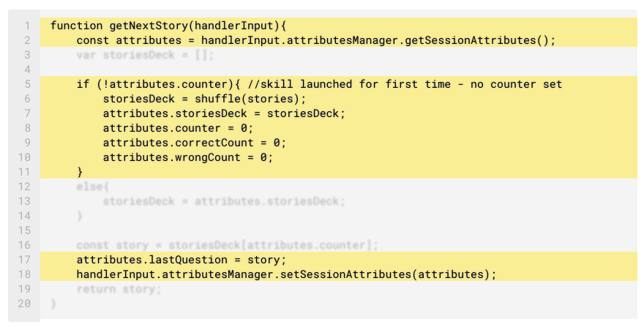Click the shuffle(stories) call
Viewport: 644px width, 327px height.
[x=252, y=99]
